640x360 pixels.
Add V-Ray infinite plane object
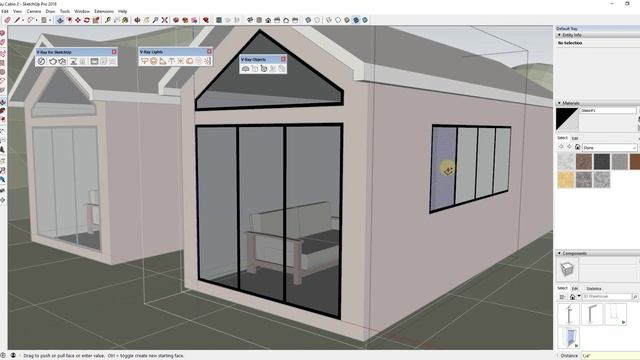[245, 69]
